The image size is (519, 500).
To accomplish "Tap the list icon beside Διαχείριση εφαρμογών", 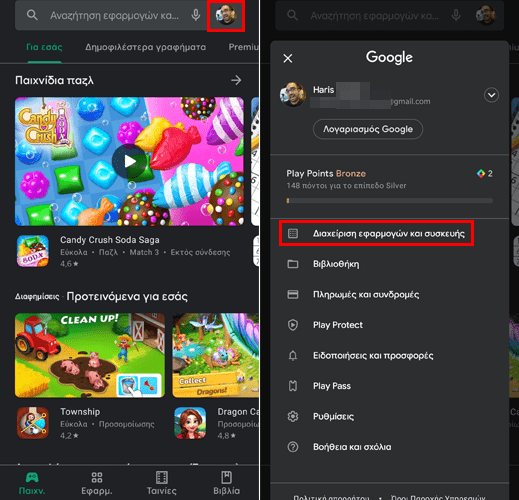I will coord(293,233).
